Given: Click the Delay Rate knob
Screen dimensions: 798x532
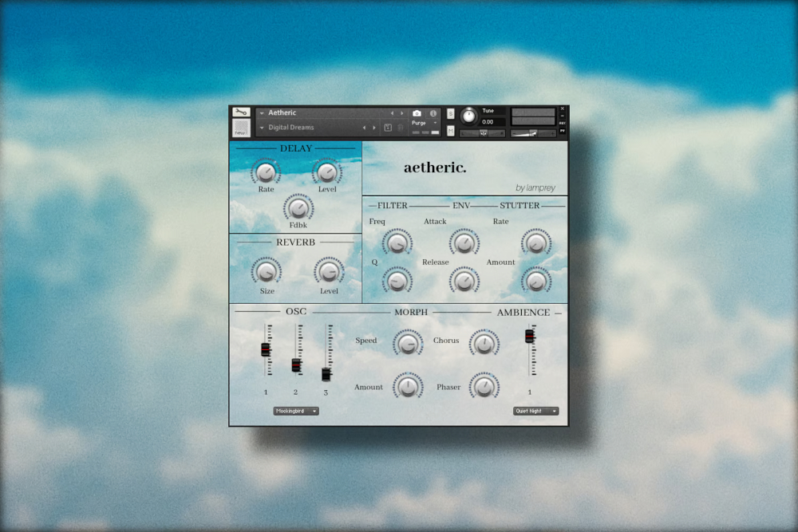Looking at the screenshot, I should pyautogui.click(x=266, y=171).
